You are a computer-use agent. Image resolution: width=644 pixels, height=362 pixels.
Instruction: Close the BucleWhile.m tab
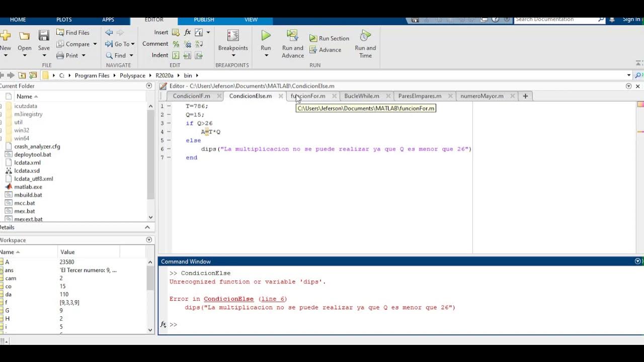click(388, 96)
